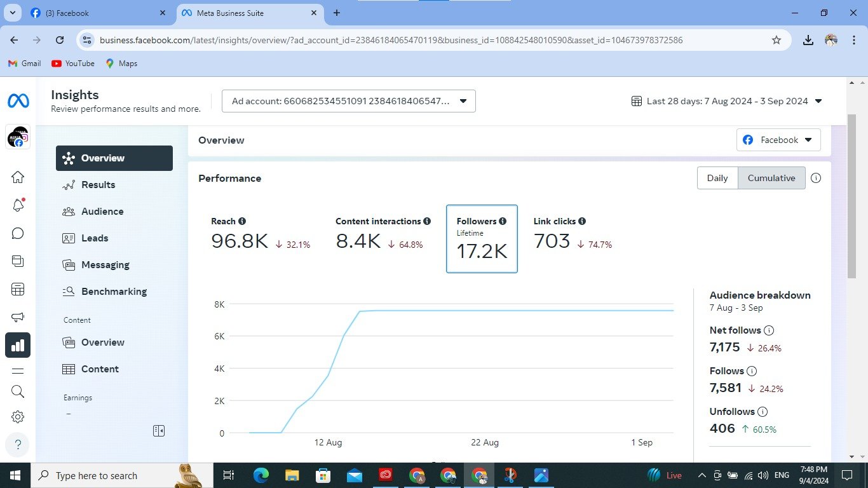This screenshot has height=488, width=868.
Task: Switch to the (3) Facebook browser tab
Action: pyautogui.click(x=98, y=13)
